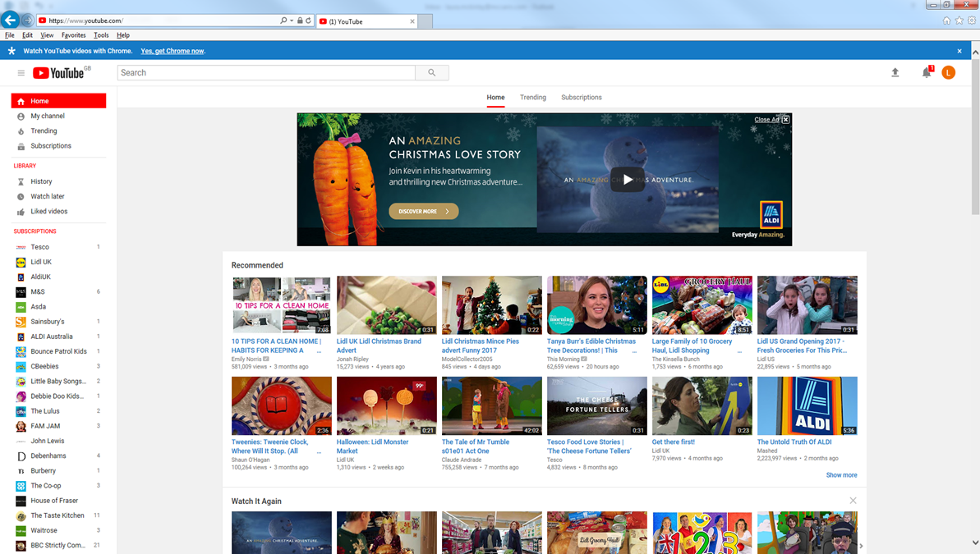Open the Help menu
Screen dimensions: 980x554
point(123,35)
